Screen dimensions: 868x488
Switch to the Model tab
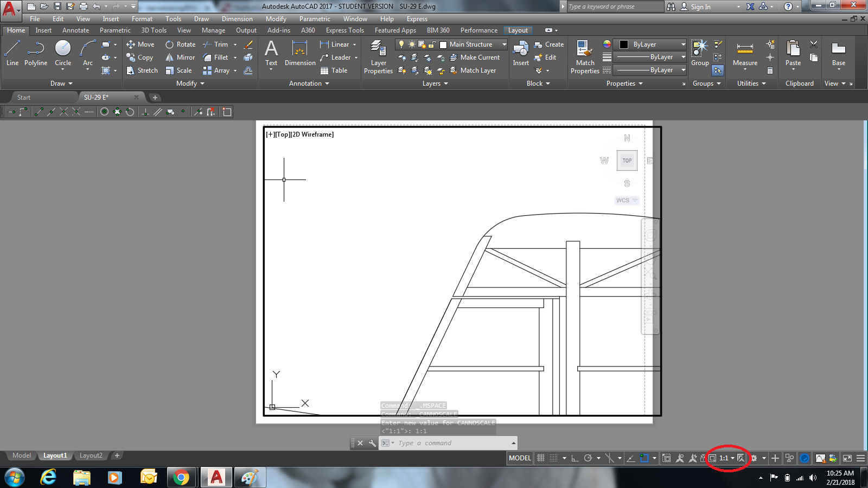point(22,455)
